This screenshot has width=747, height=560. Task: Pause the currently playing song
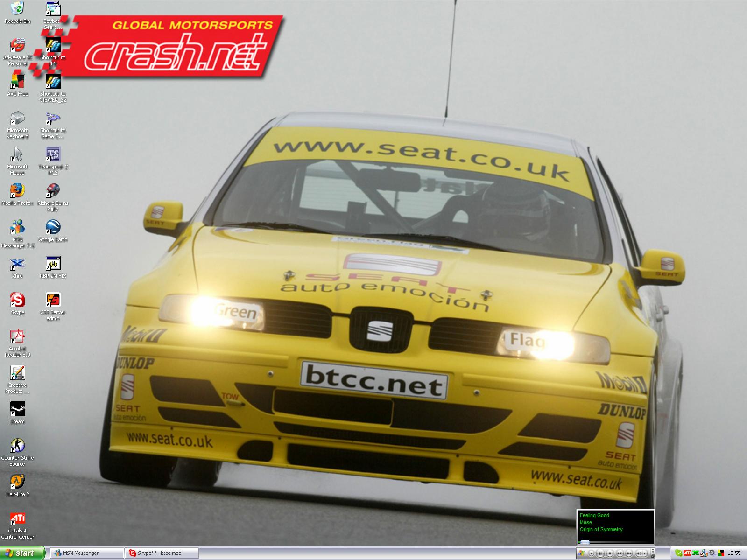click(x=600, y=553)
